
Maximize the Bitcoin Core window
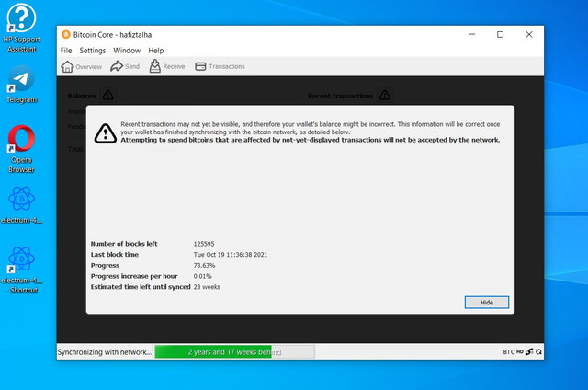[x=500, y=35]
